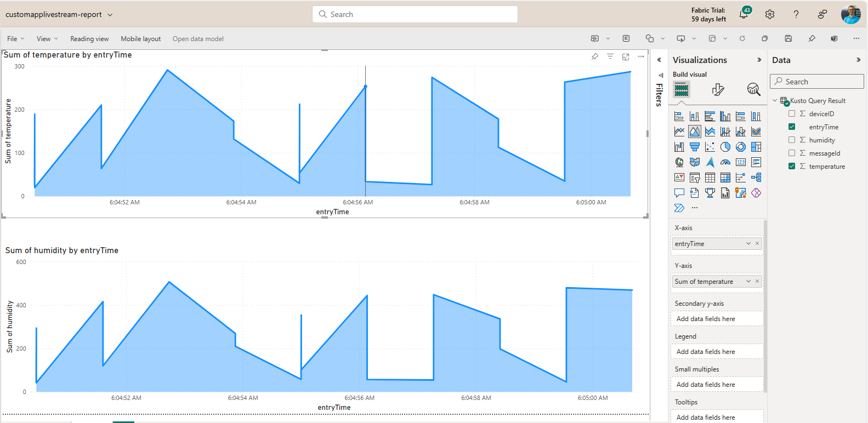Switch to Reading view
The height and width of the screenshot is (423, 868).
pyautogui.click(x=89, y=39)
